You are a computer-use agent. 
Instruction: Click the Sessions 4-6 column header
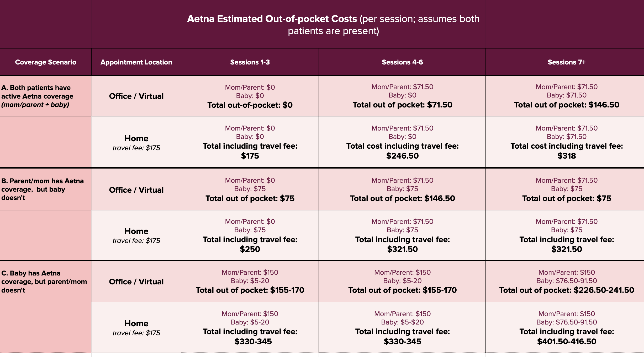[402, 62]
